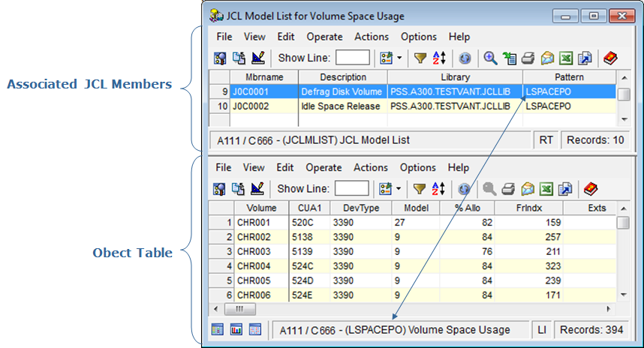Click the globe refresh icon in upper toolbar
Viewport: 644px width, 348px height.
[x=465, y=58]
